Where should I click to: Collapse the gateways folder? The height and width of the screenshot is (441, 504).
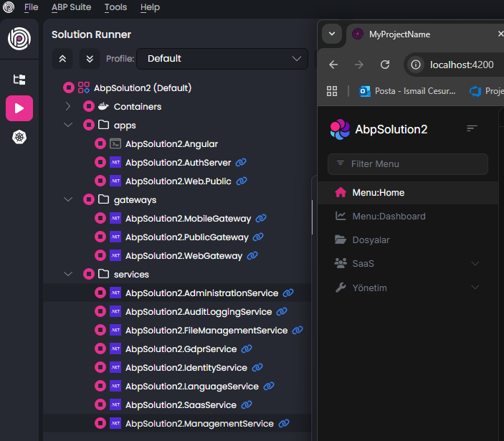point(68,200)
